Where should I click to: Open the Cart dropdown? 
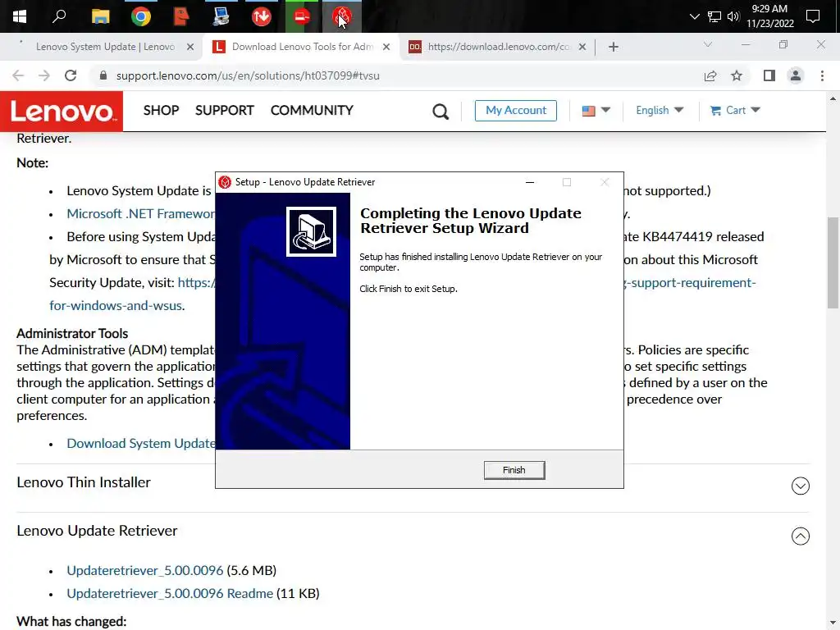point(734,111)
